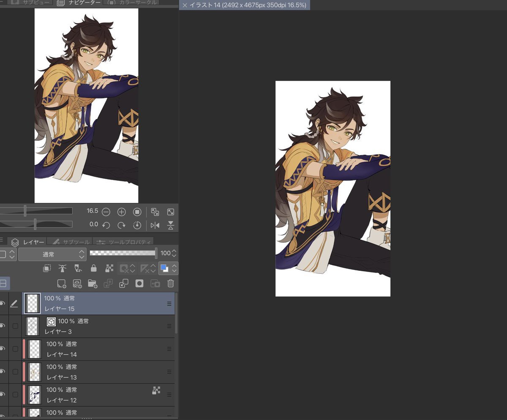Click the grip handle on レイヤー 3 row
Screen dimensions: 507x420
[169, 326]
